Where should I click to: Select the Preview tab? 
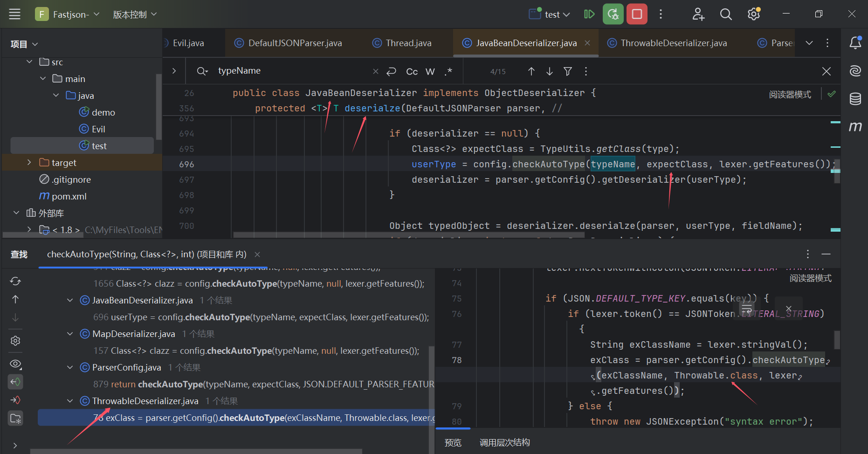pos(453,442)
